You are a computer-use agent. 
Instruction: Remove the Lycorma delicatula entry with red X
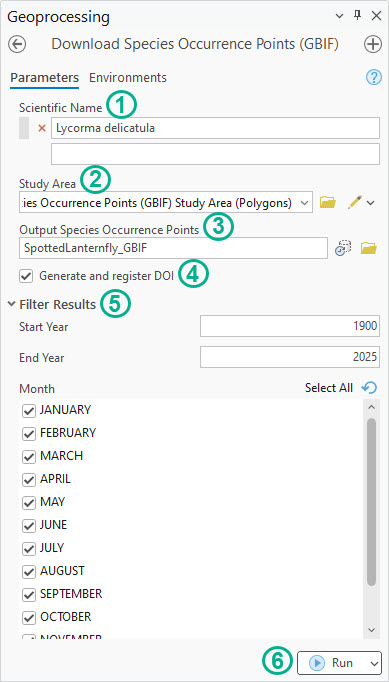(x=42, y=128)
